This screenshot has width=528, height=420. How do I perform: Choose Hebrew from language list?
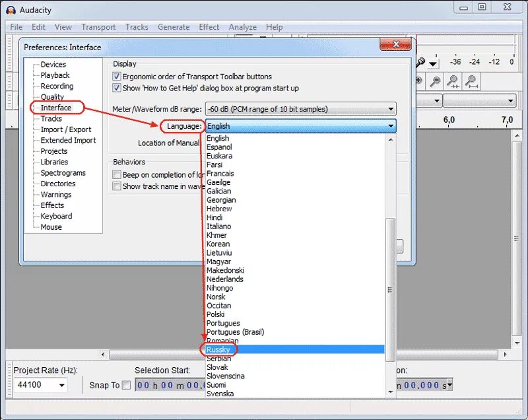tap(295, 209)
